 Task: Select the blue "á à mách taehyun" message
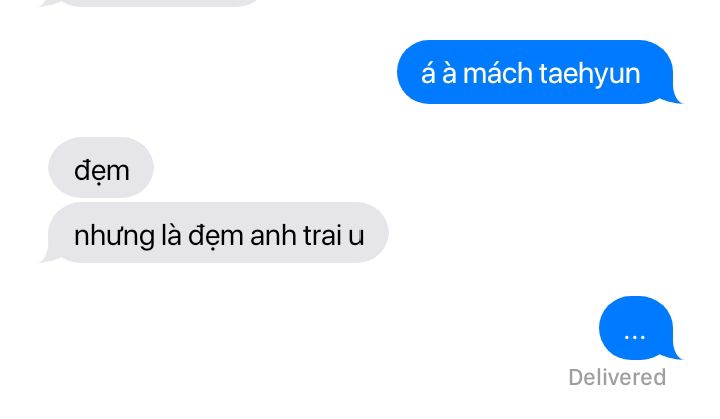coord(536,72)
